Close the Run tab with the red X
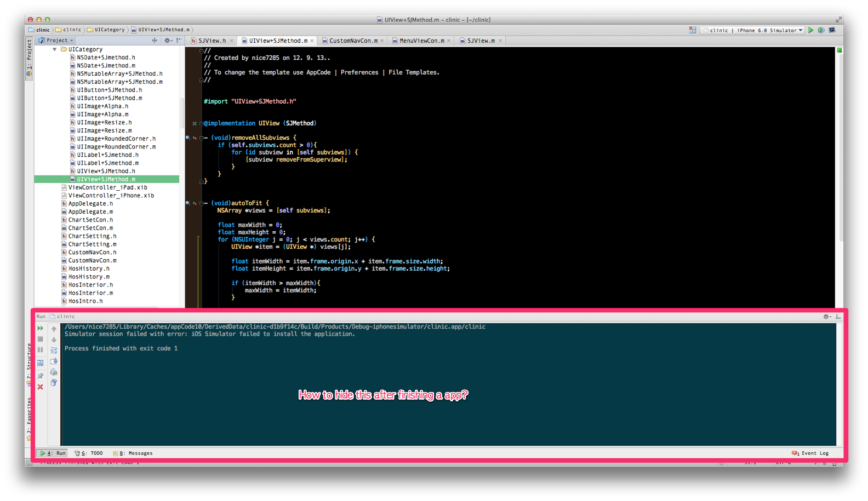 41,387
